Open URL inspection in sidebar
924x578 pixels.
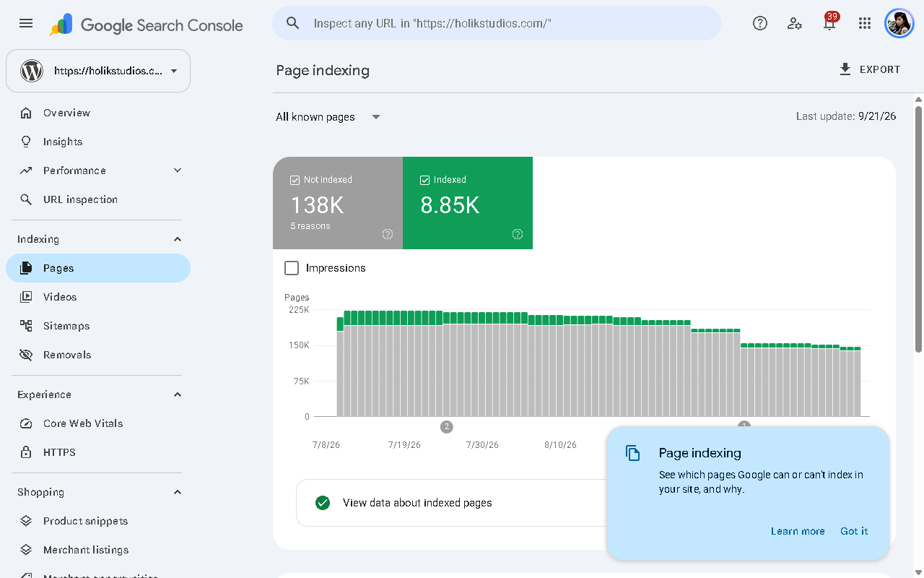click(98, 199)
